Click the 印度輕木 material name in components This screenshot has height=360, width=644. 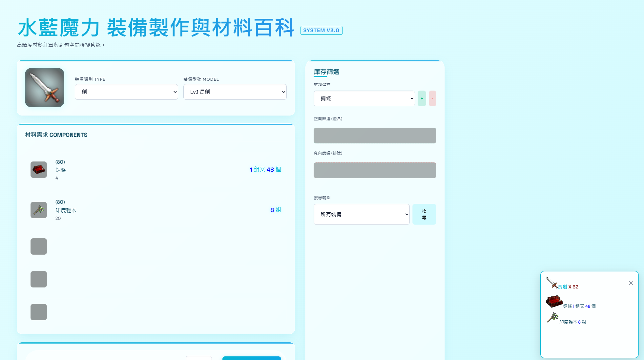pyautogui.click(x=66, y=210)
